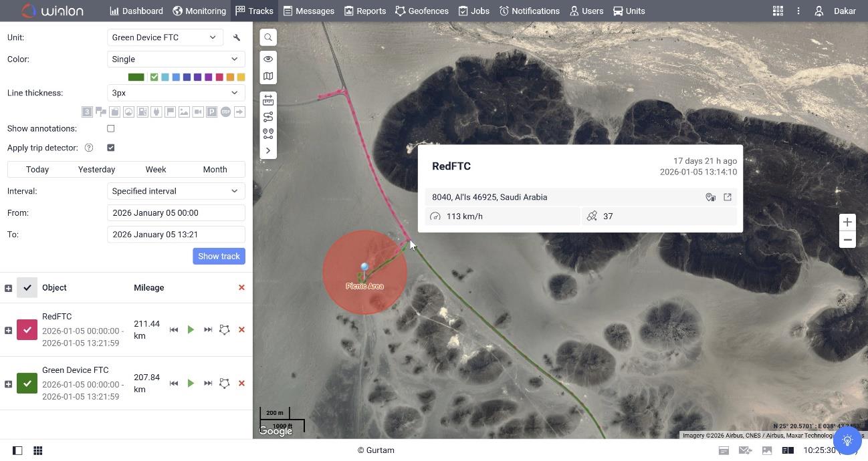Toggle the left panel icon in bottom bar

point(17,450)
